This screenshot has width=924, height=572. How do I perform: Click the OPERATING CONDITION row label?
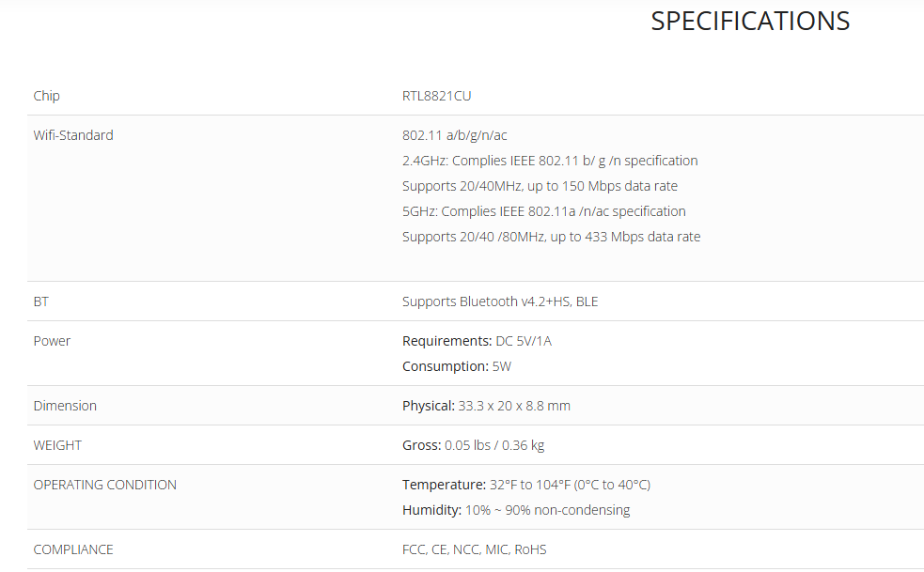coord(104,485)
